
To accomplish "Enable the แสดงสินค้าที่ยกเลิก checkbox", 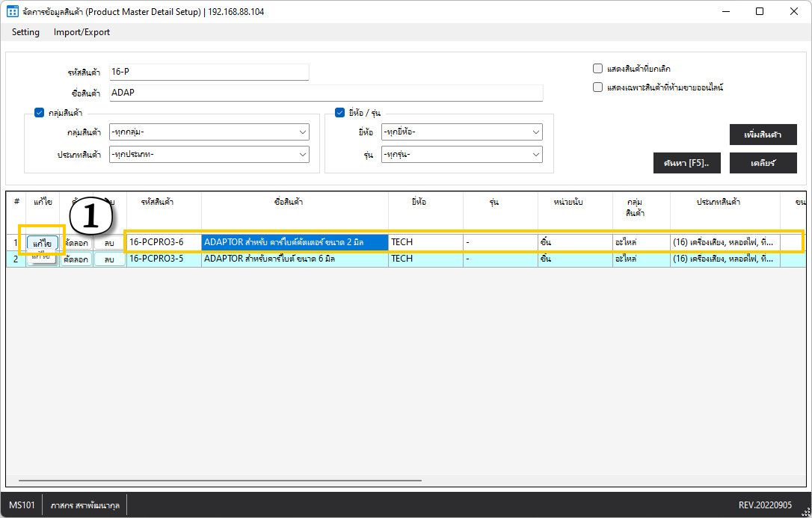I will tap(597, 68).
